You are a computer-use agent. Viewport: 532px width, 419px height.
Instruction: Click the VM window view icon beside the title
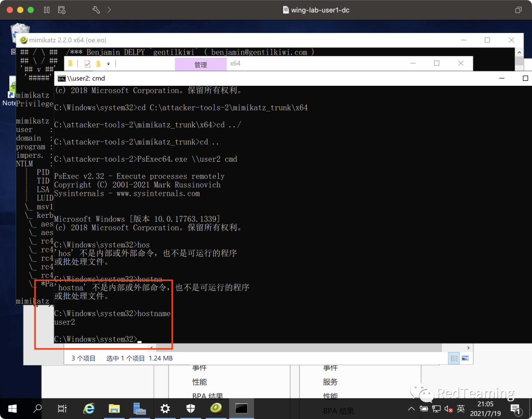518,10
